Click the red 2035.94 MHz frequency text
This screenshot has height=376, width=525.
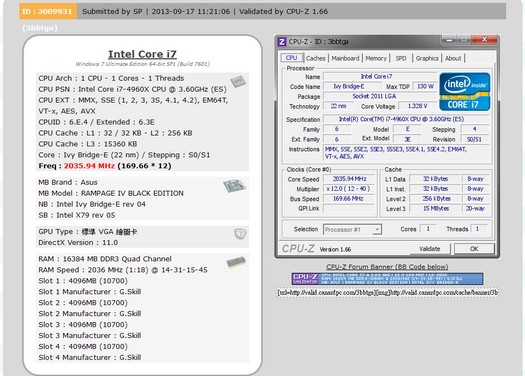(x=89, y=166)
